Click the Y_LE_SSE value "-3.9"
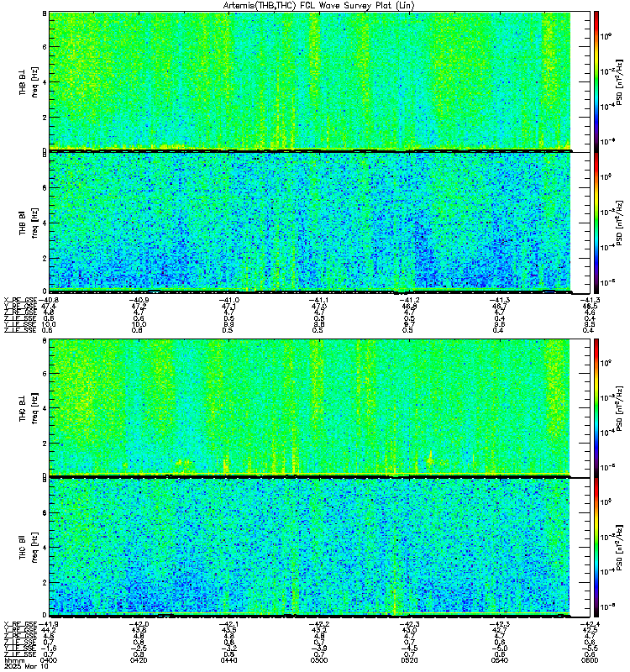This screenshot has height=672, width=630. point(319,648)
